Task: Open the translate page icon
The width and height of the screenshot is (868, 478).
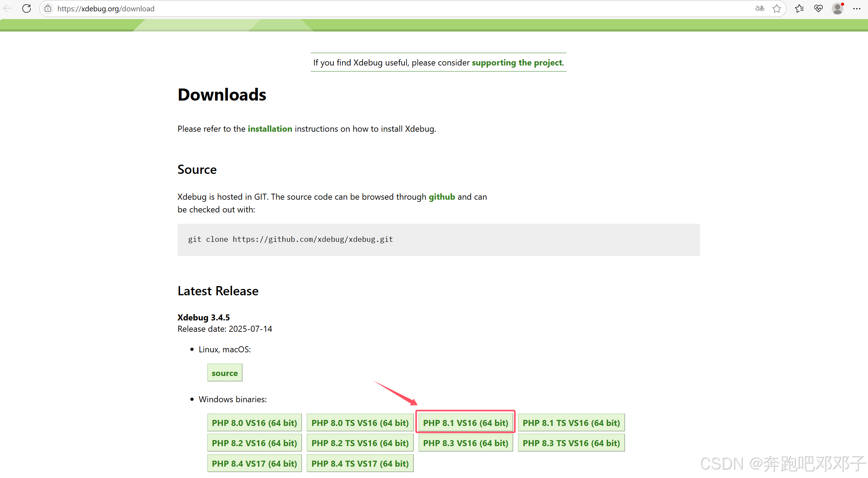Action: pos(760,8)
